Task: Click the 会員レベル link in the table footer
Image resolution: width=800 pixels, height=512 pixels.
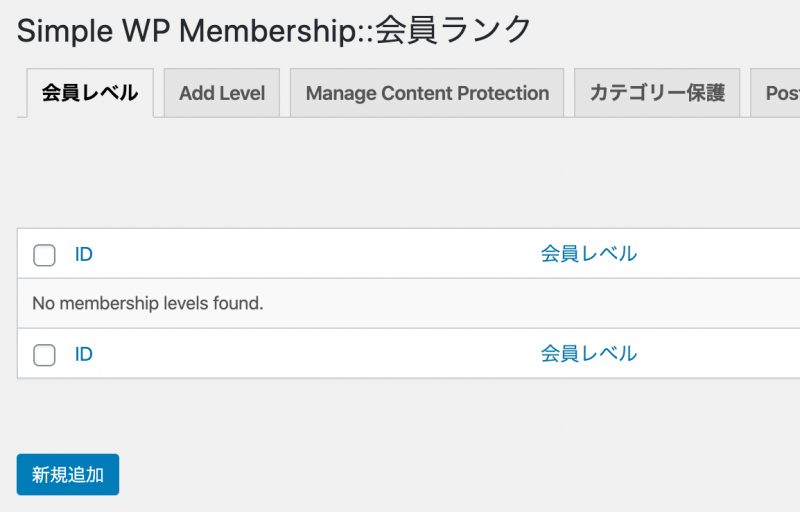Action: (x=588, y=354)
